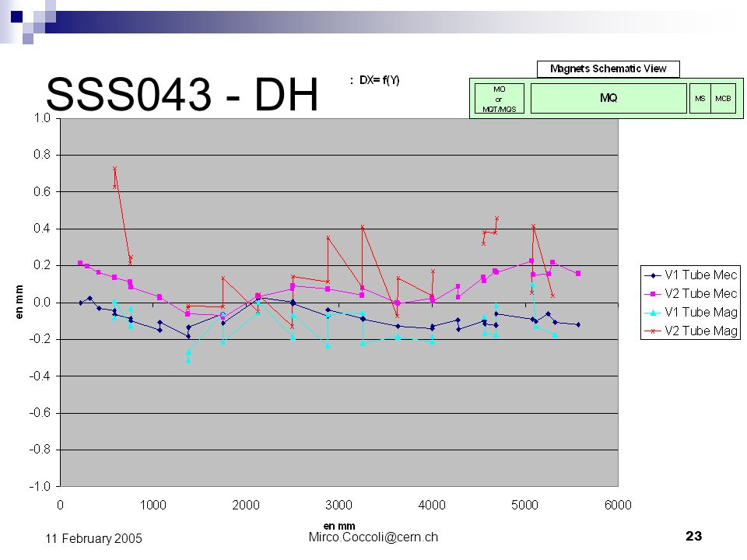Click the date 11 February 2005
This screenshot has height=560, width=747.
(94, 538)
